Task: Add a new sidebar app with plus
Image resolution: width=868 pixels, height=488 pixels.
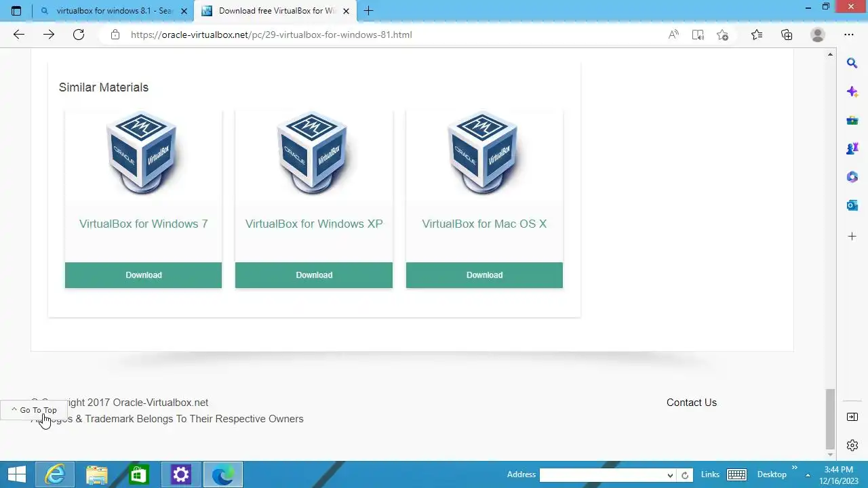Action: click(x=852, y=237)
